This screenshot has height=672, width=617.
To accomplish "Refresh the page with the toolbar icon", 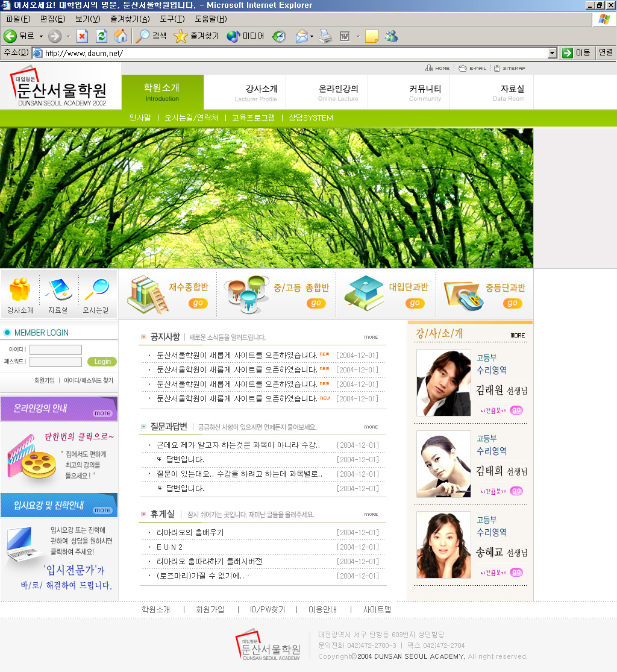I will 101,36.
